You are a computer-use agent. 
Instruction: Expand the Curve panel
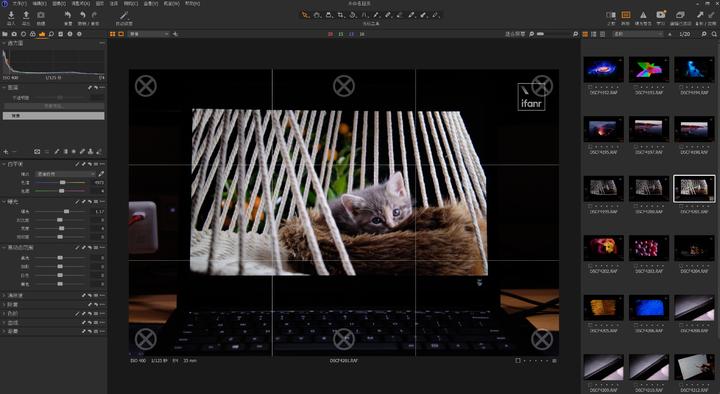4,323
